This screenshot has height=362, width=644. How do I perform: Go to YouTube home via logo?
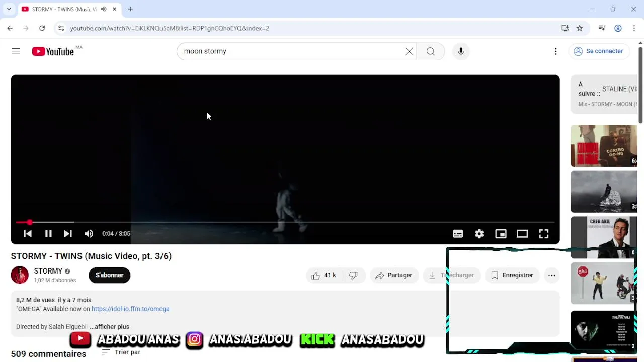point(53,51)
